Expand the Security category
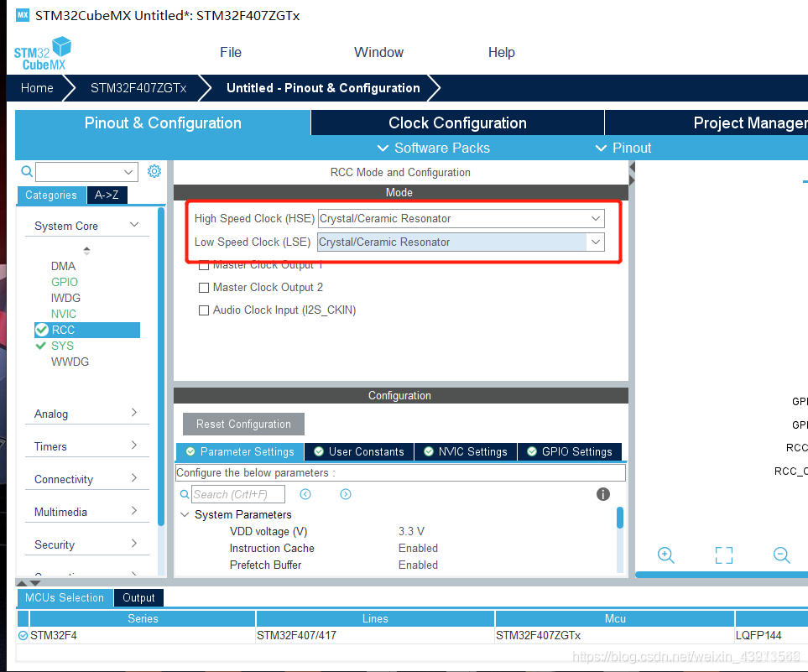808x672 pixels. click(x=134, y=543)
